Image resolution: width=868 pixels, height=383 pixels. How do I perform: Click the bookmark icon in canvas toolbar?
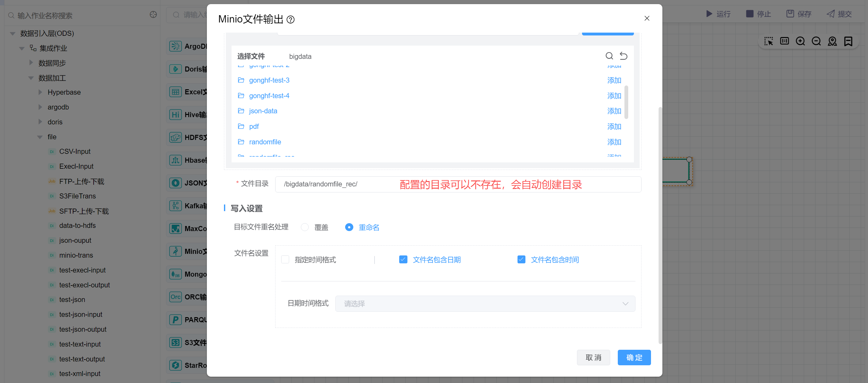848,41
